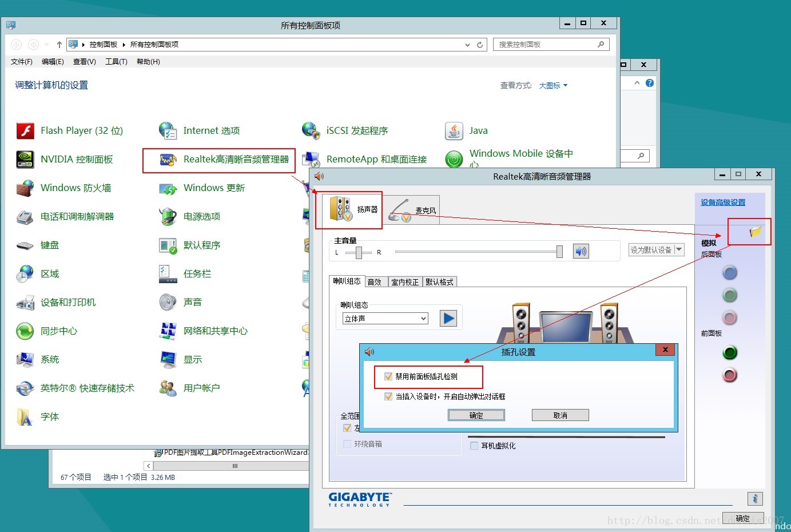Adjust L/R balance slider handle
This screenshot has width=791, height=532.
[359, 252]
